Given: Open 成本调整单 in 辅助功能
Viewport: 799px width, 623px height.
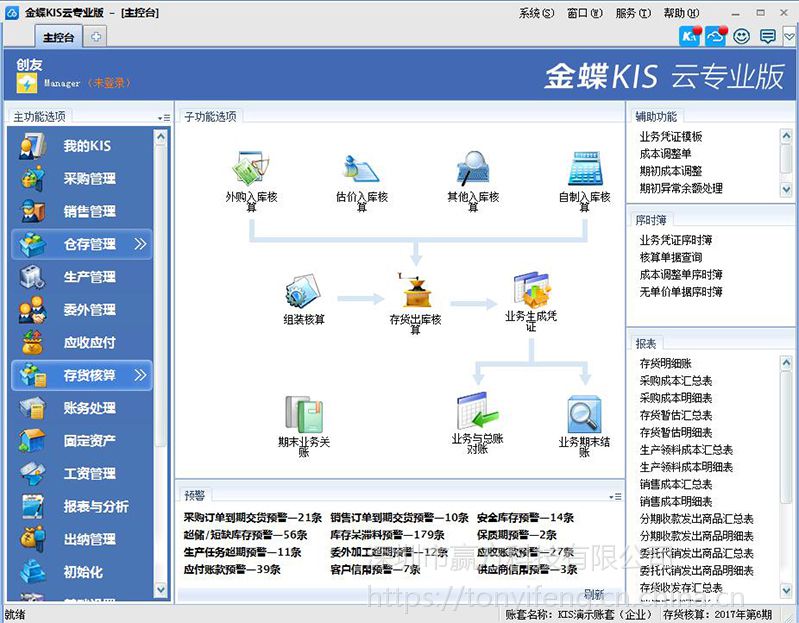Looking at the screenshot, I should pyautogui.click(x=665, y=154).
